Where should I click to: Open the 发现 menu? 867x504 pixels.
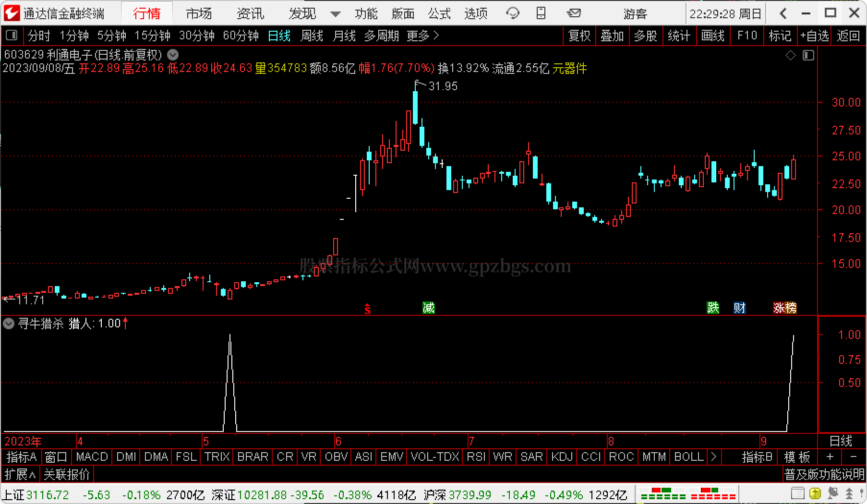tap(302, 13)
